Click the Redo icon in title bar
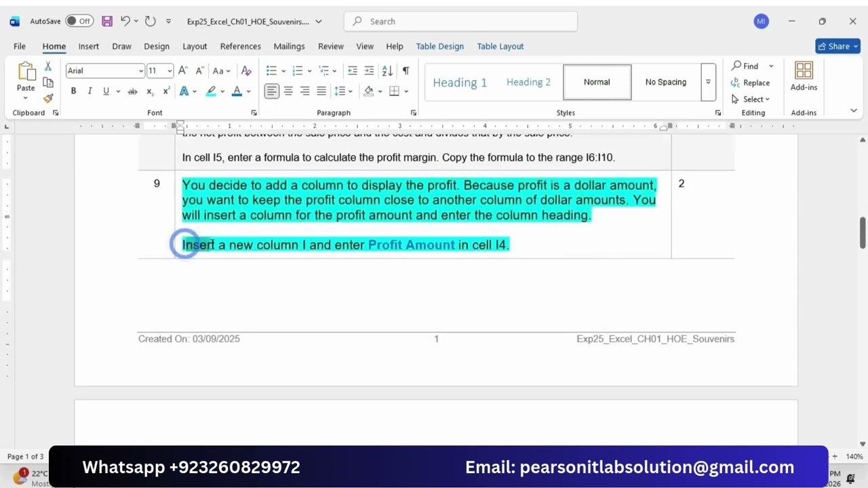 pyautogui.click(x=151, y=21)
